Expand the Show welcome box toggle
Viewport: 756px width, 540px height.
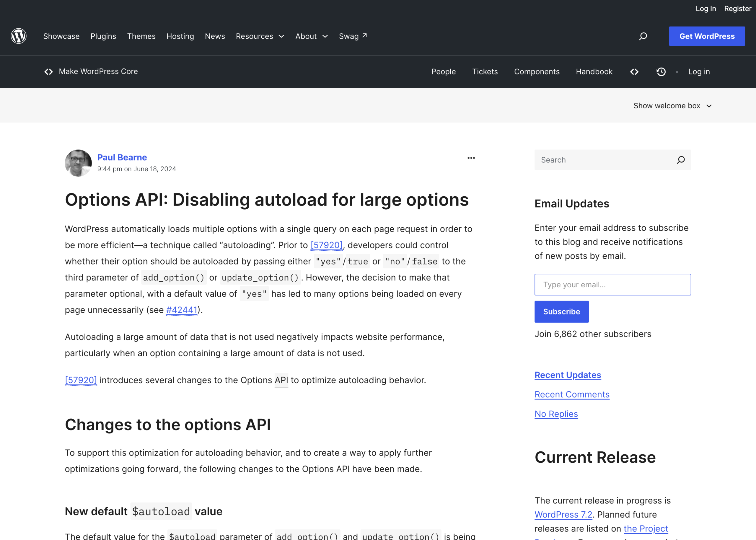(672, 106)
